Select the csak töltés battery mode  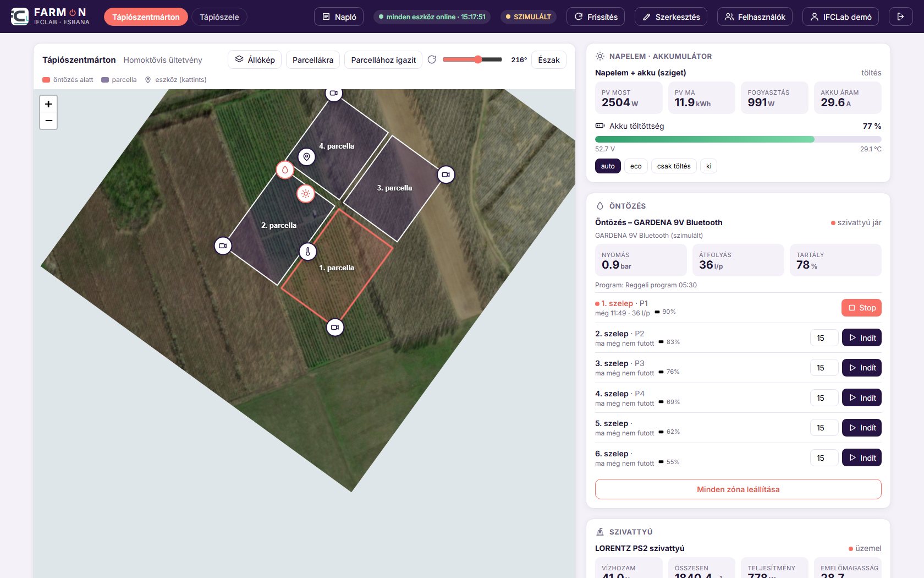click(674, 166)
